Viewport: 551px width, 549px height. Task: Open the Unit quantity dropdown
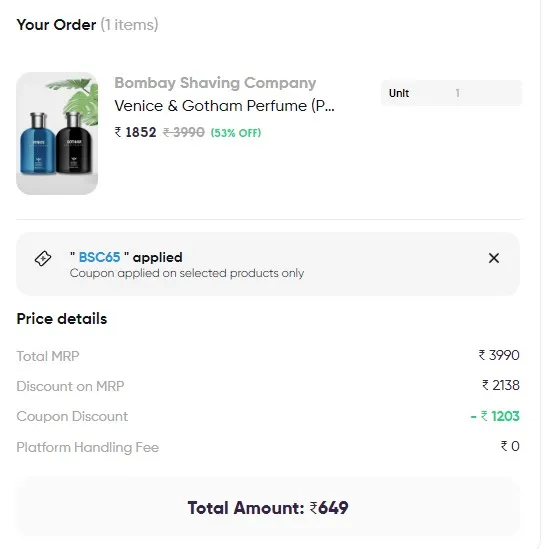(x=451, y=93)
